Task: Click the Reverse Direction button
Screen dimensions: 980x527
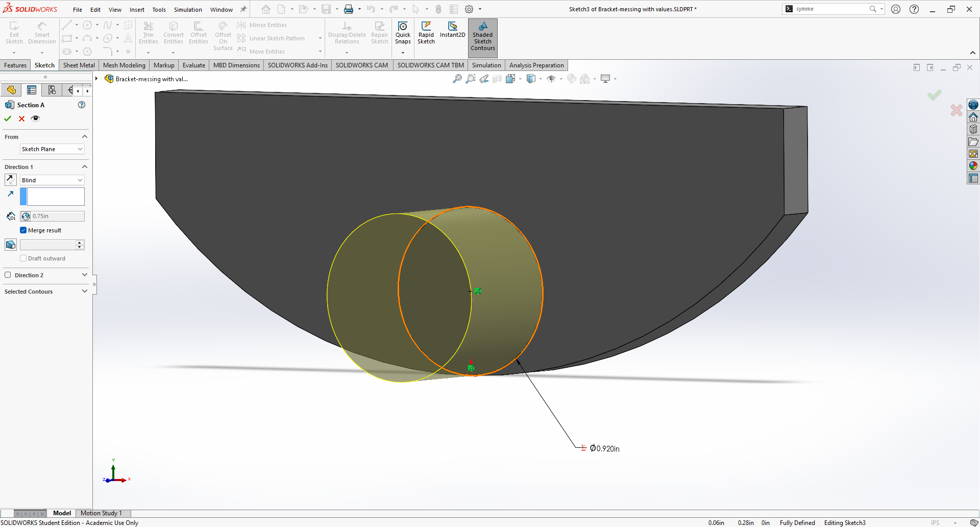Action: tap(10, 180)
